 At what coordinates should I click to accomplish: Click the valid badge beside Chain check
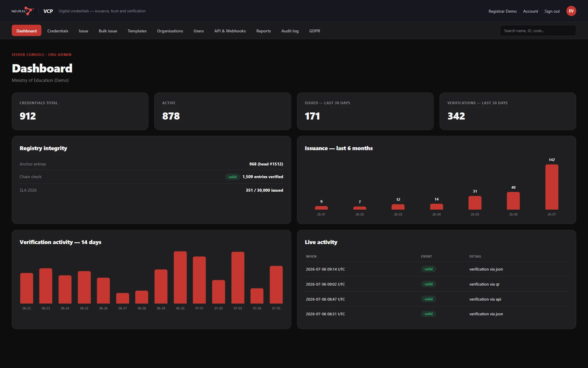tap(232, 177)
